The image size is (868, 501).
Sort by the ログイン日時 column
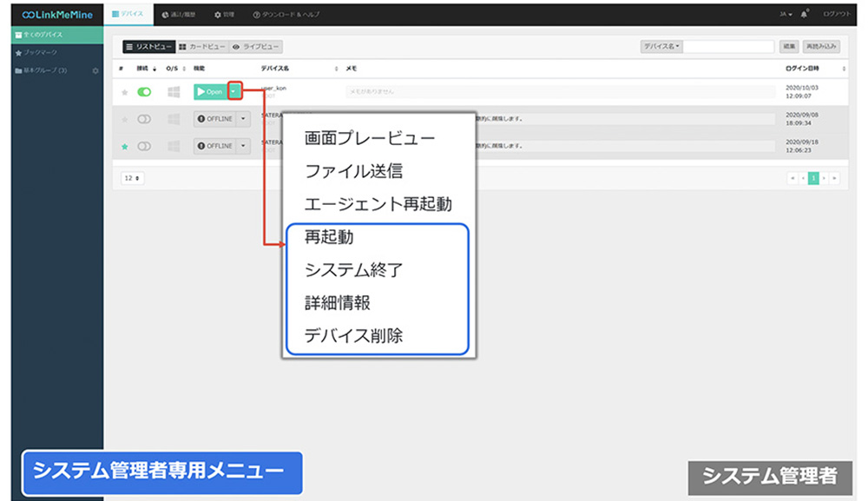815,69
